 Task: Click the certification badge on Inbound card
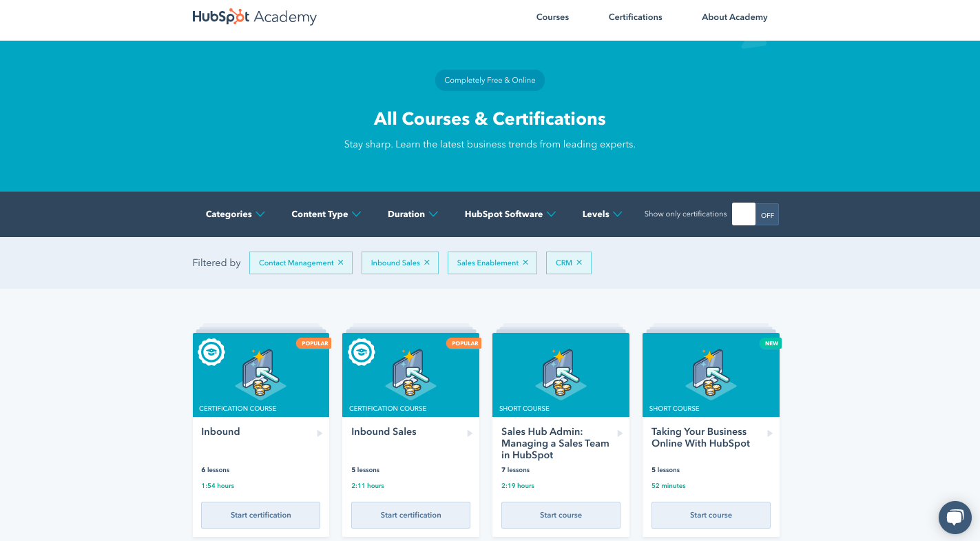coord(211,352)
